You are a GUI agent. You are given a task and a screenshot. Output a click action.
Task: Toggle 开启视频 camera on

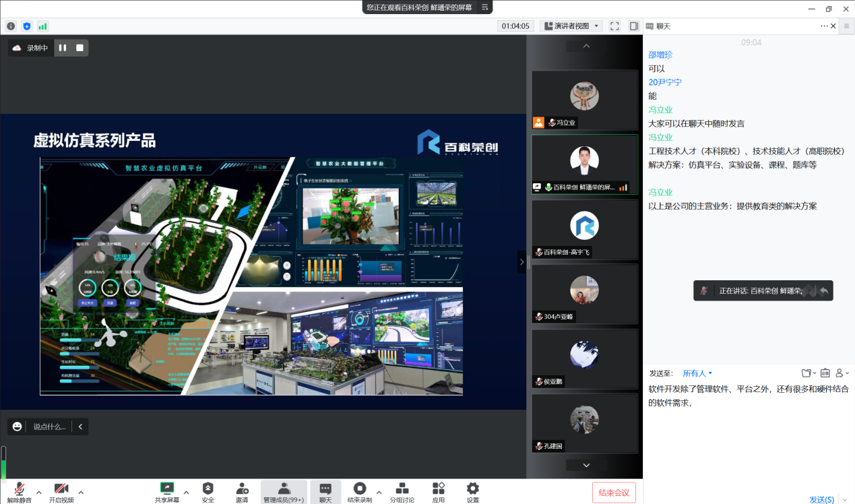click(61, 492)
